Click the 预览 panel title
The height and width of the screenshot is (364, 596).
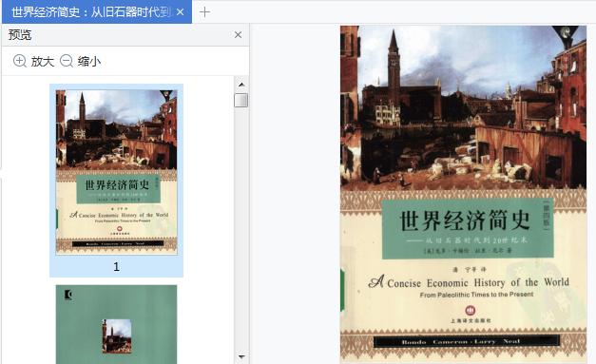[x=20, y=35]
